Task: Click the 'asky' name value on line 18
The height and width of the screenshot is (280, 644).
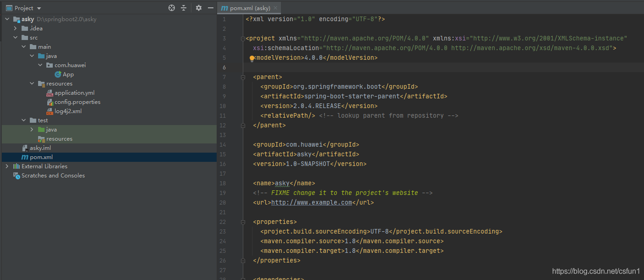Action: pyautogui.click(x=282, y=183)
